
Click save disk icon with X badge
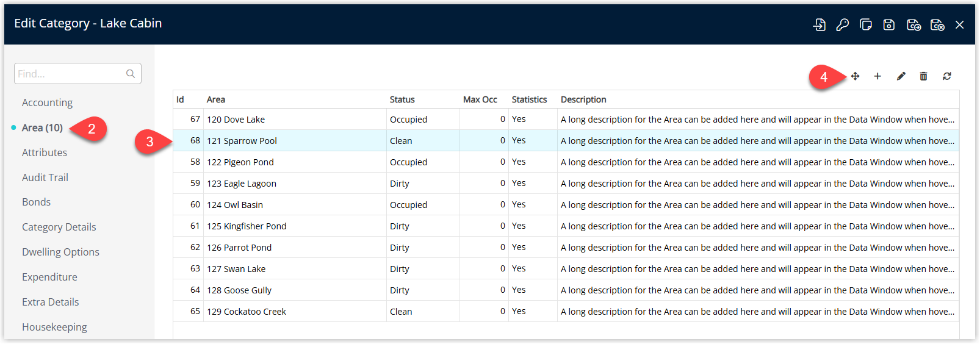point(937,25)
